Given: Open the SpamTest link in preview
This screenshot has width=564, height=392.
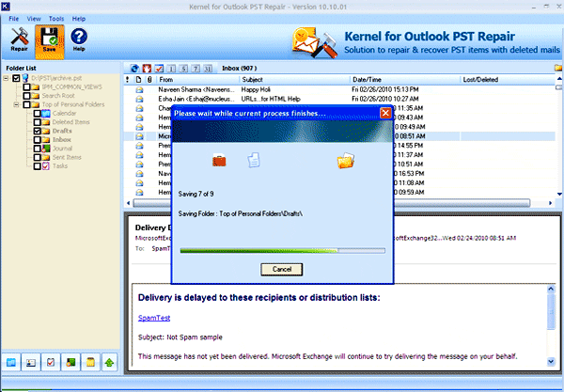Looking at the screenshot, I should pos(154,318).
